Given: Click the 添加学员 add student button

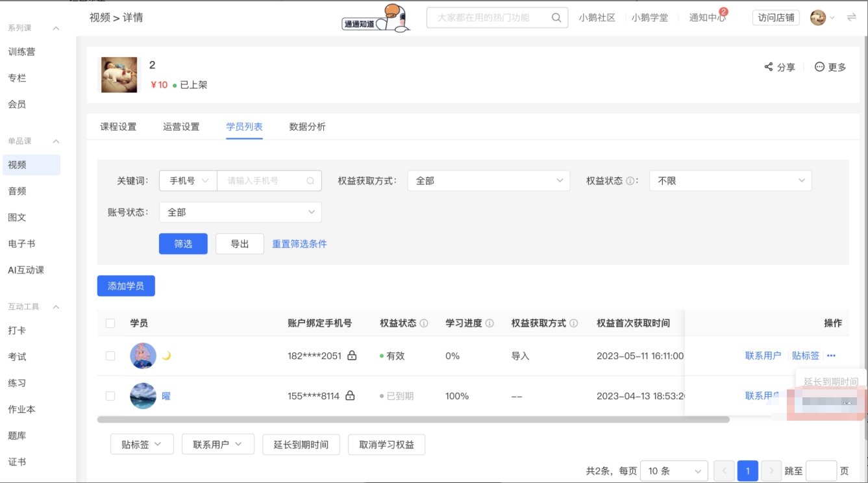Looking at the screenshot, I should [126, 285].
